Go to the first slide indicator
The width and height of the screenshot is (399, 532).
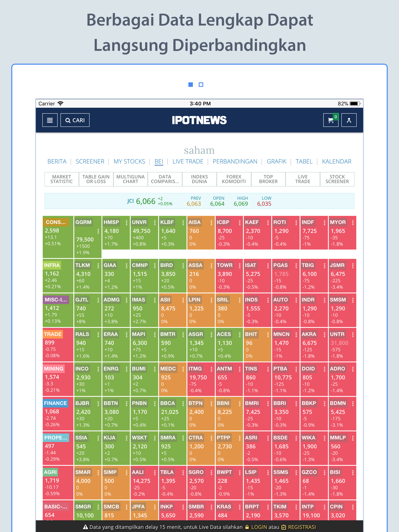pyautogui.click(x=191, y=85)
